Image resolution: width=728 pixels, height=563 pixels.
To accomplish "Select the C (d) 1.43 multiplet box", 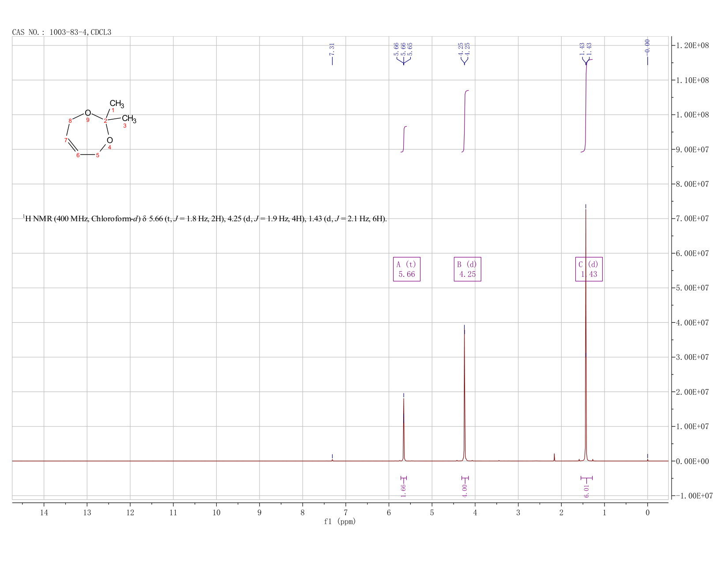I will pyautogui.click(x=589, y=269).
